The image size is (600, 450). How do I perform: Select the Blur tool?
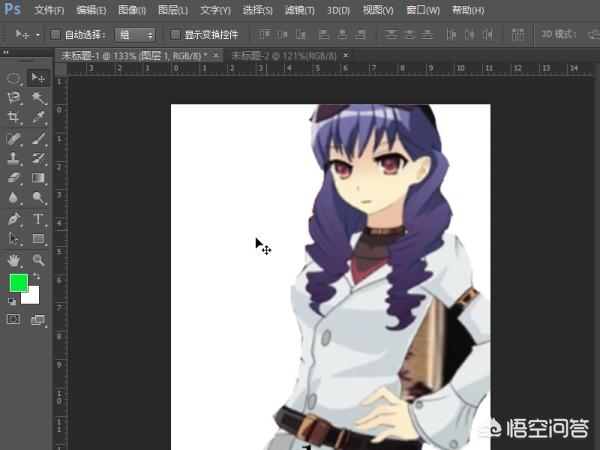click(x=14, y=197)
